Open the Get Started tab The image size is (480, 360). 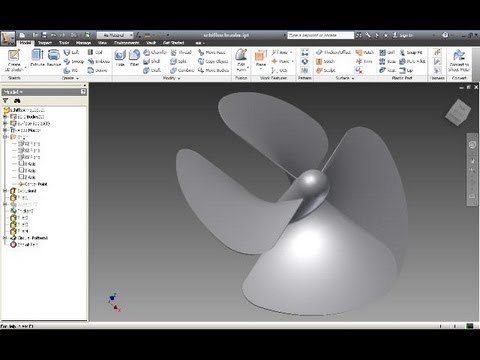(x=173, y=43)
